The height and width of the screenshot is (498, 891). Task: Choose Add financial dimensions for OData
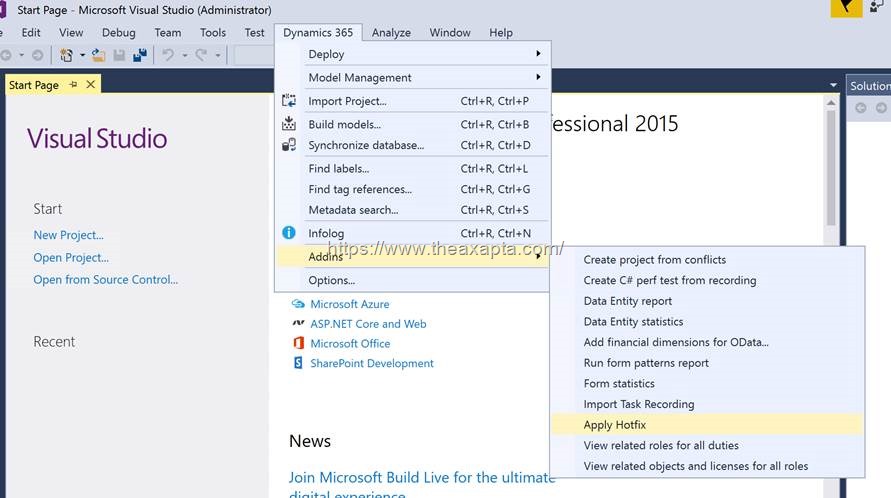coord(707,342)
